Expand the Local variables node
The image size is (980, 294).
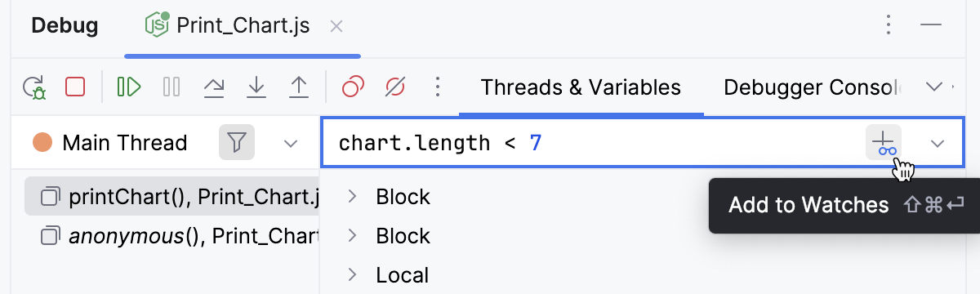[x=353, y=275]
